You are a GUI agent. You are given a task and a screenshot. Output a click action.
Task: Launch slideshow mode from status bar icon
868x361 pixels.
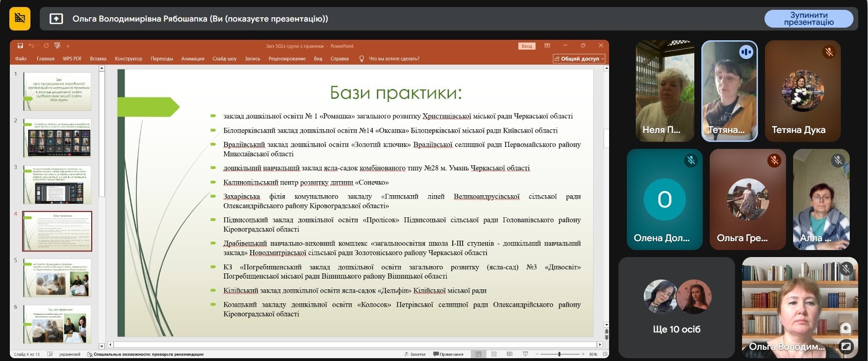(525, 354)
